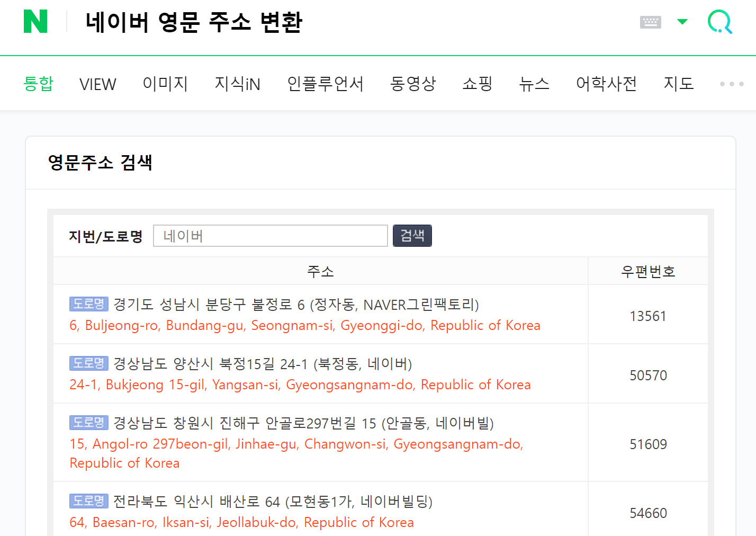
Task: Click the 영문주소 검색 heading
Action: (100, 162)
